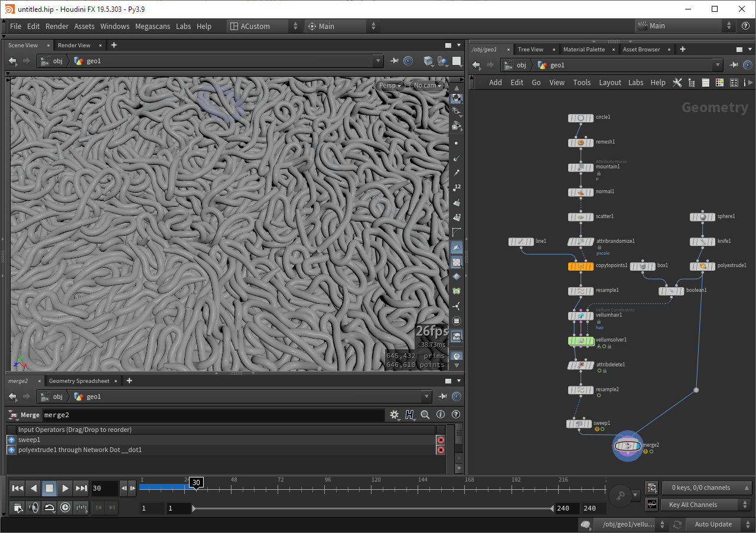The width and height of the screenshot is (756, 533).
Task: Pin the network editor pane
Action: coord(734,65)
